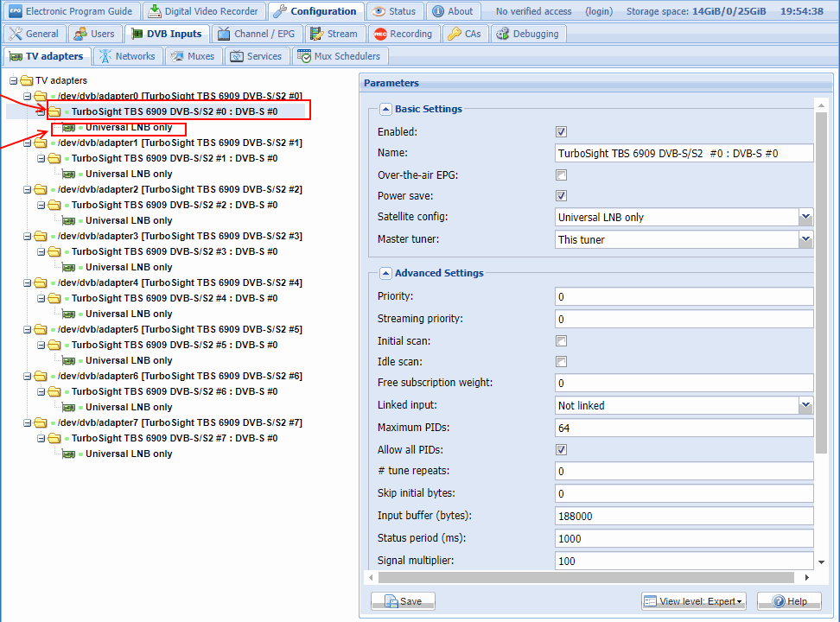
Task: Click the red Recording tab icon
Action: [x=380, y=35]
